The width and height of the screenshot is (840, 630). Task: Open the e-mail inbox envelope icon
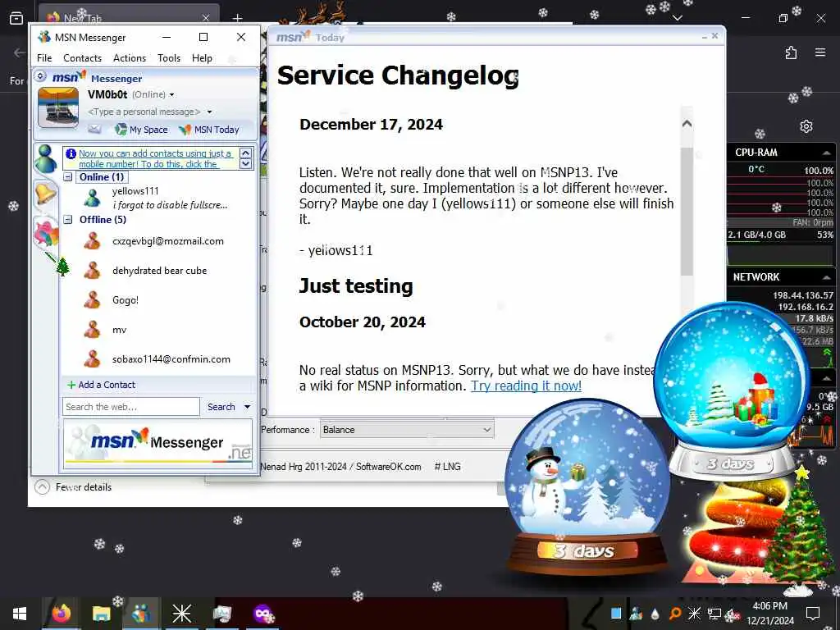coord(94,129)
